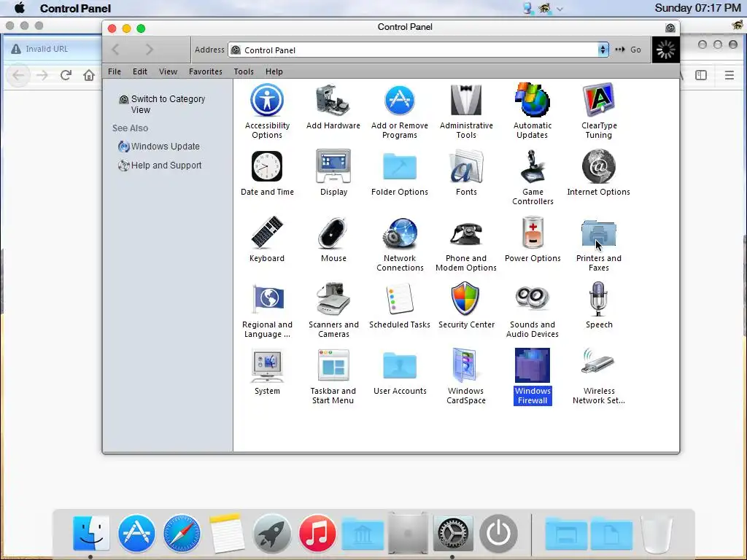This screenshot has width=747, height=560.
Task: Open hamburger menu in background browser
Action: (729, 75)
